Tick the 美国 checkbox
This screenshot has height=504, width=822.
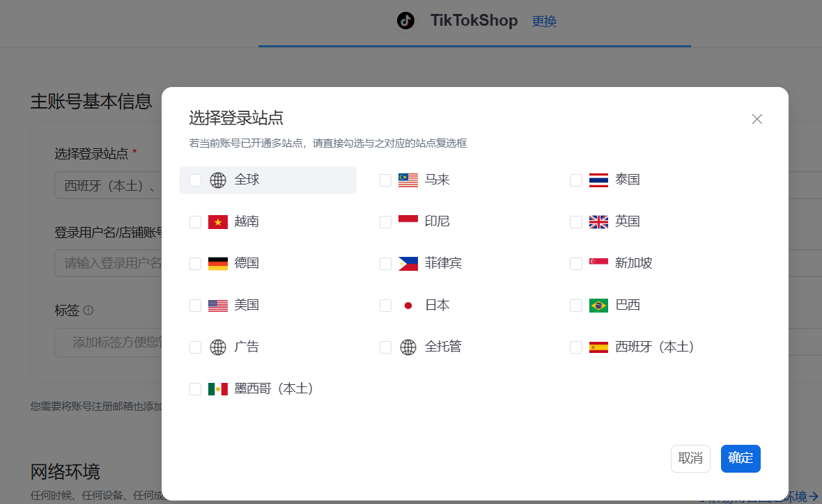coord(195,306)
